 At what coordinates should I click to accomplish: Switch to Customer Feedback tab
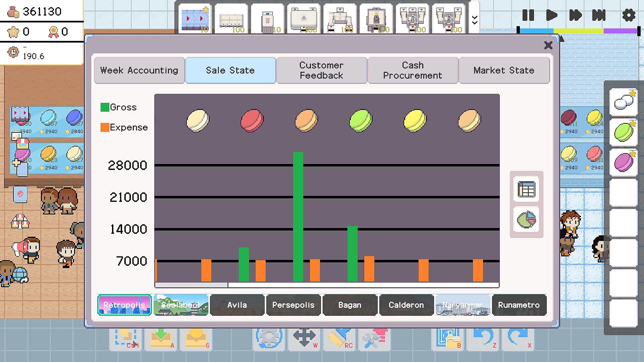coord(321,70)
